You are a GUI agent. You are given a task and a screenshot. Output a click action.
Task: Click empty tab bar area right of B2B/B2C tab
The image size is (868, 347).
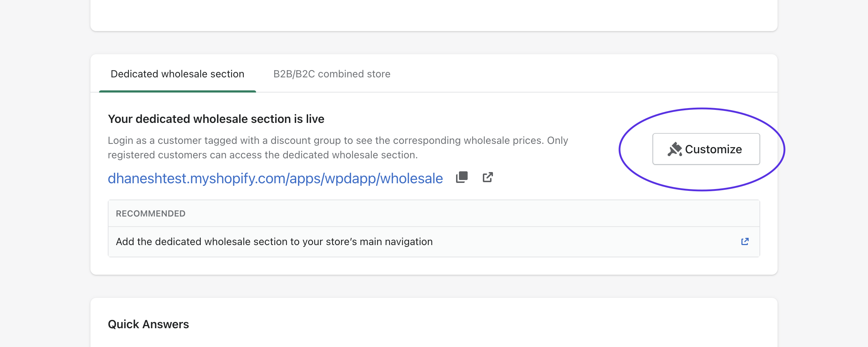click(579, 74)
